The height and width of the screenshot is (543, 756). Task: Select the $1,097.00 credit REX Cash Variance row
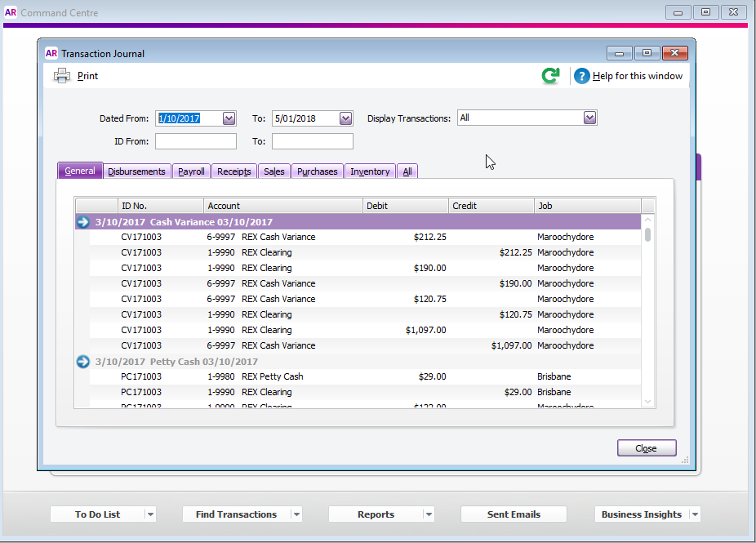click(365, 345)
